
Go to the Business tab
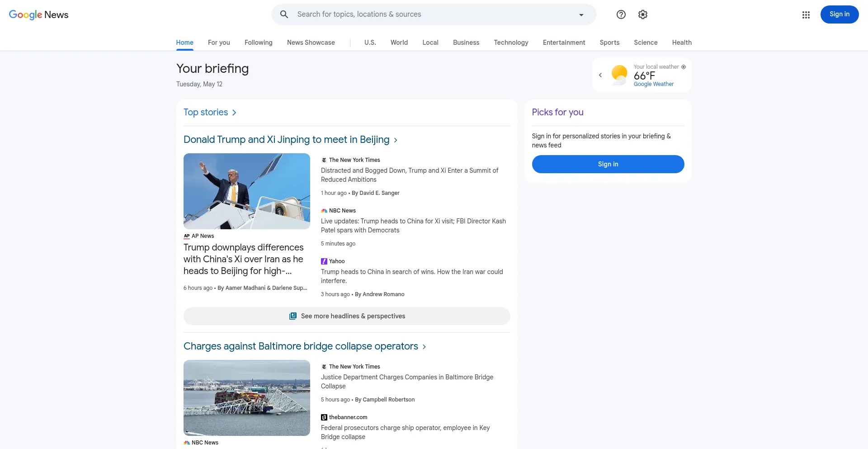click(466, 43)
